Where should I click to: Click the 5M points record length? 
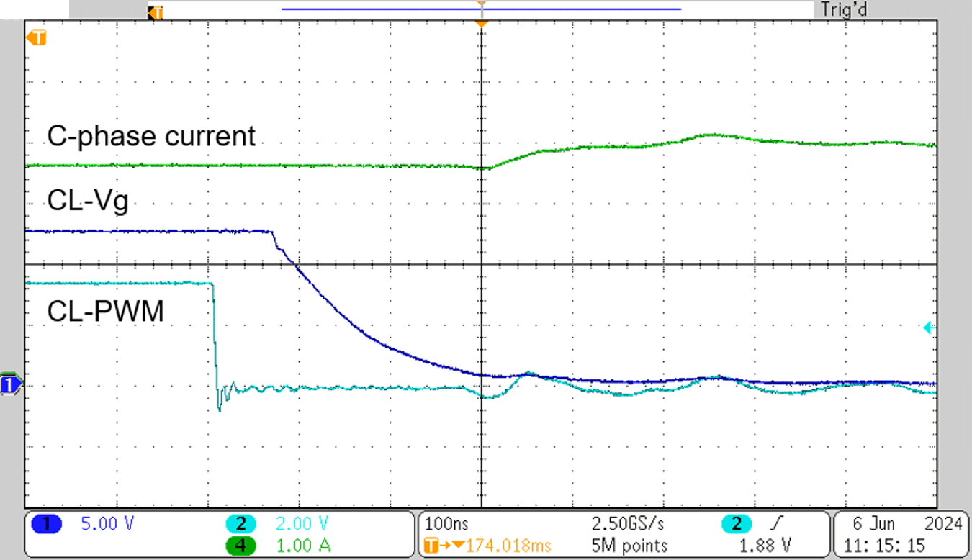tap(629, 546)
